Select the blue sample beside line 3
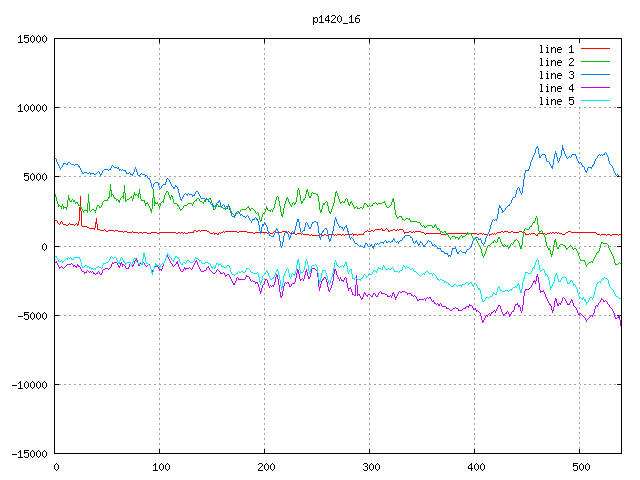The width and height of the screenshot is (640, 480). [596, 75]
